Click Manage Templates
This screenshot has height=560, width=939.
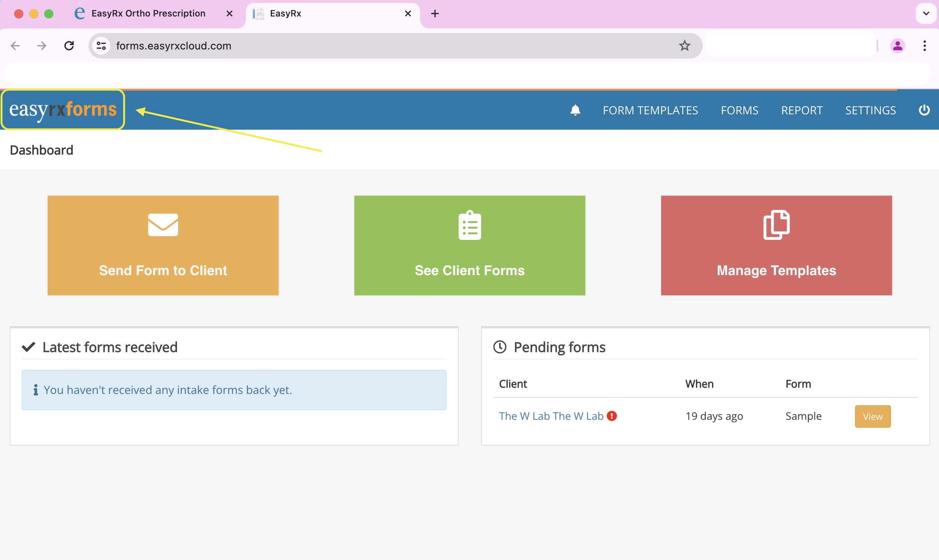pos(776,245)
